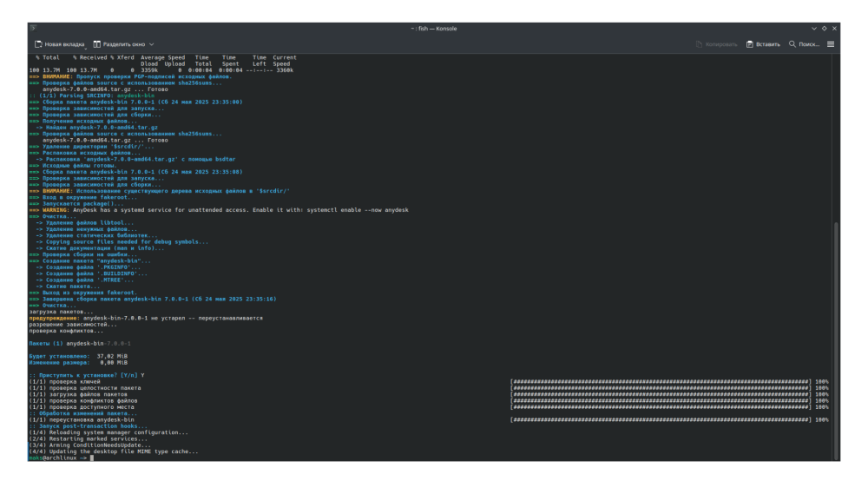868x494 pixels.
Task: Click the terminal vertical scrollbar handle
Action: click(x=836, y=340)
